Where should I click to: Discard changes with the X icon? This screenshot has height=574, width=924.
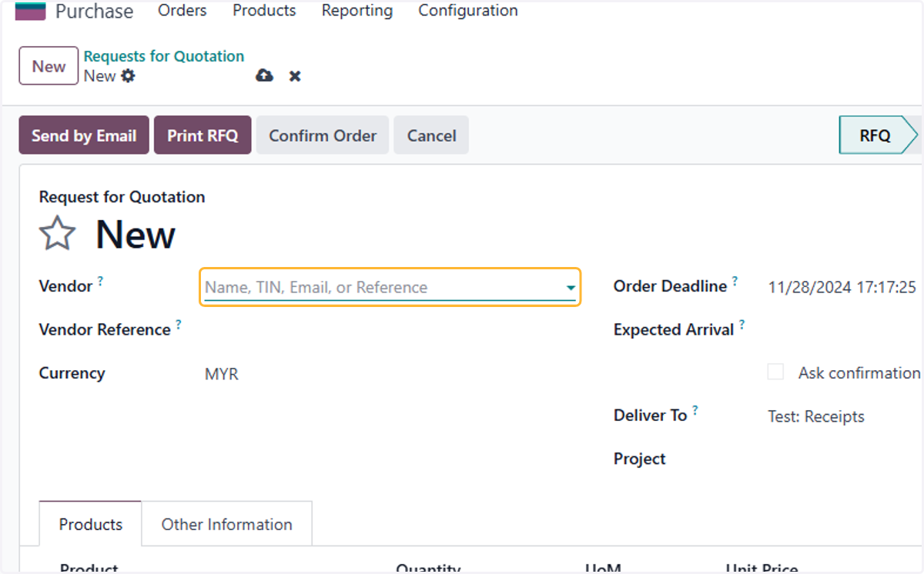295,76
